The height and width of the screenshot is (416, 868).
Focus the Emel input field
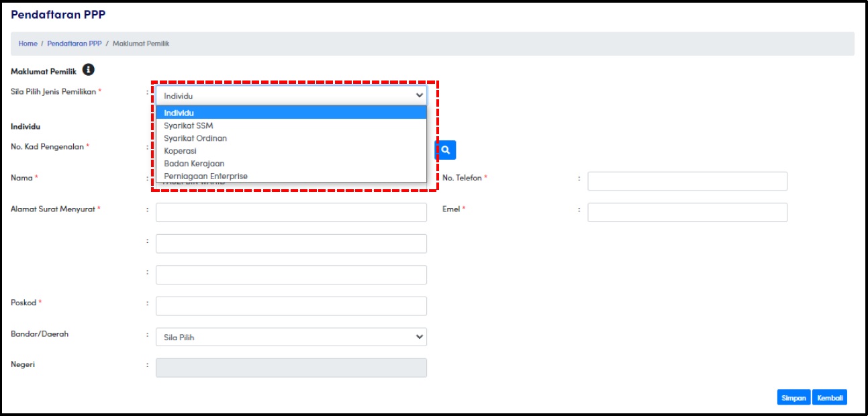pos(687,213)
